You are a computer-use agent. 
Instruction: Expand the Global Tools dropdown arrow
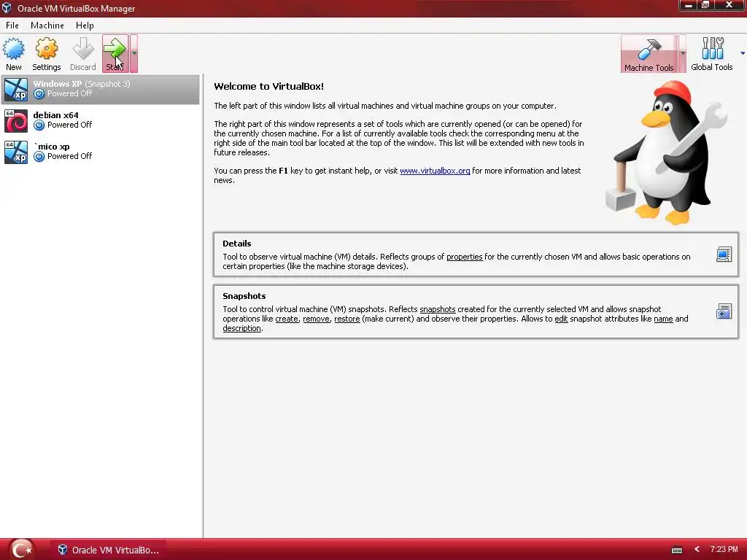742,53
